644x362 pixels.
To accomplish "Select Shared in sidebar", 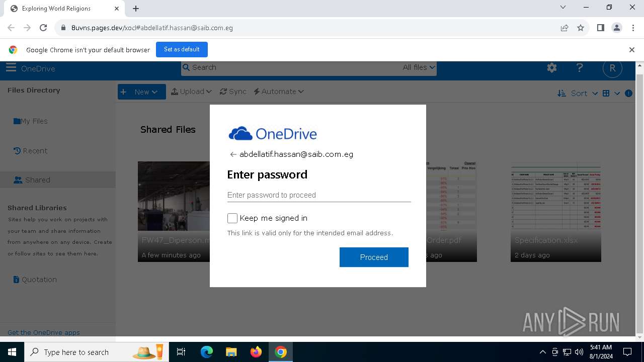I will [x=58, y=180].
